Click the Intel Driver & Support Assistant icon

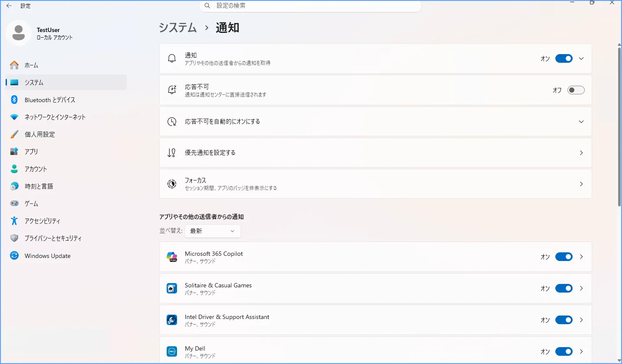tap(172, 320)
